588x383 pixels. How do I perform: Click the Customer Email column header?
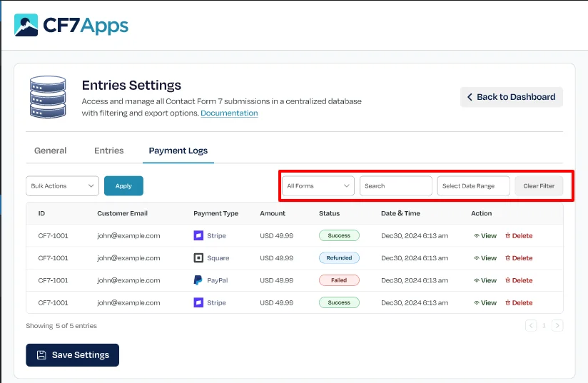click(x=122, y=213)
